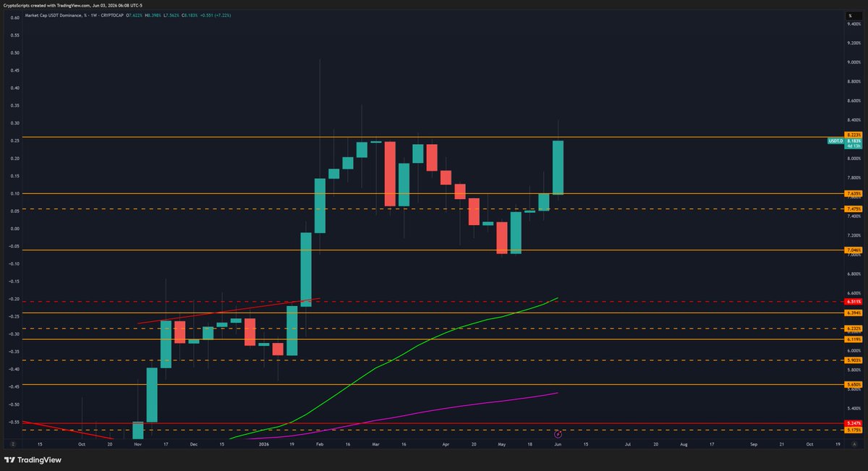Screen dimensions: 868x471
Task: Click the latest large green weekly candle
Action: tap(558, 167)
